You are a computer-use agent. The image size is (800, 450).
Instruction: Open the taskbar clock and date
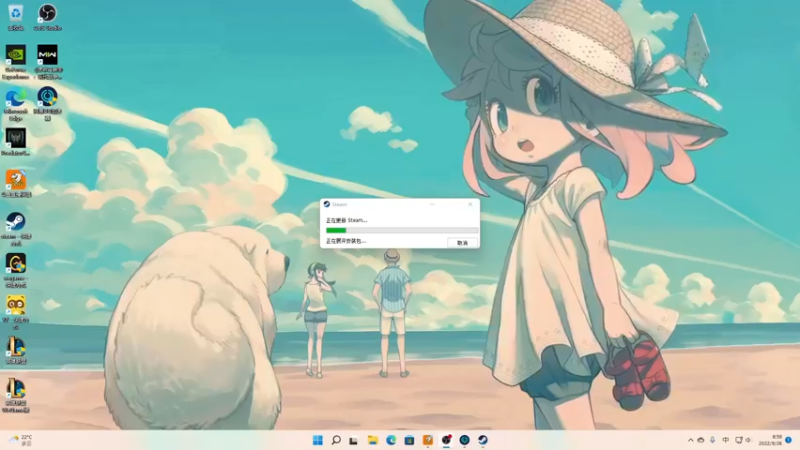[770, 440]
